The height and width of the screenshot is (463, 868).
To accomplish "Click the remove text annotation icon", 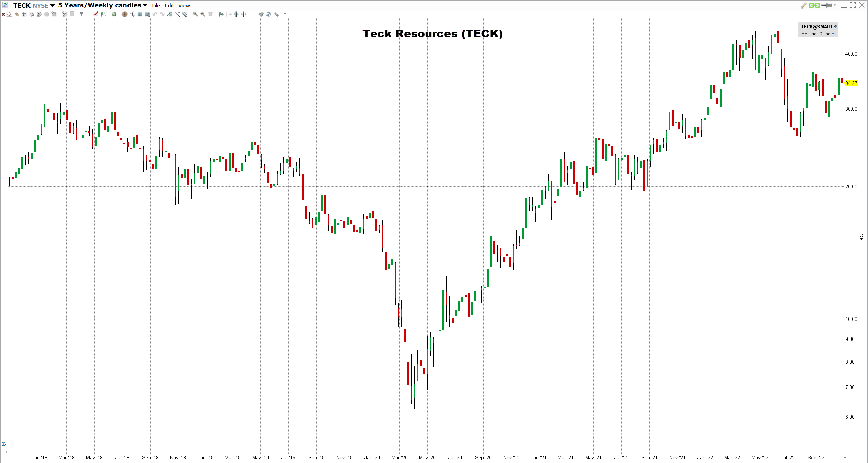I will tap(147, 14).
